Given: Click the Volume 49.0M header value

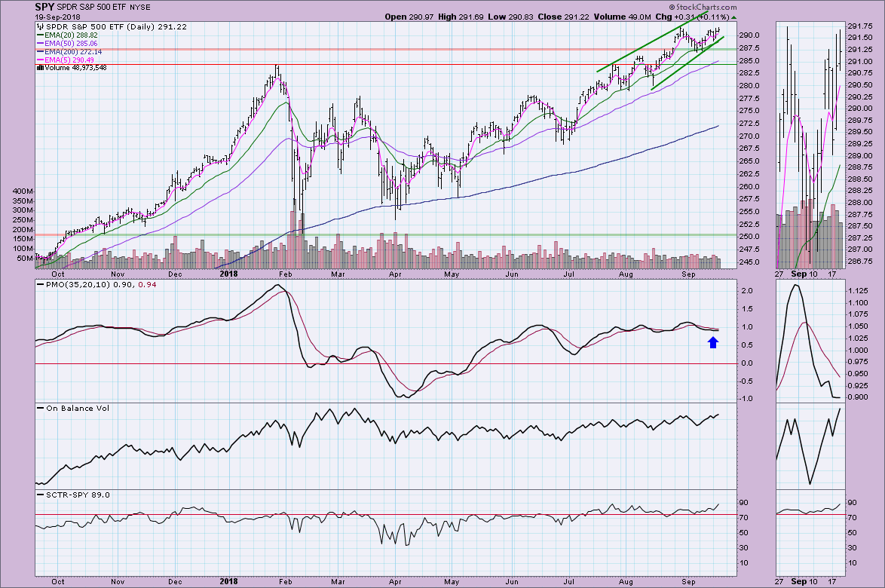Looking at the screenshot, I should click(x=622, y=17).
